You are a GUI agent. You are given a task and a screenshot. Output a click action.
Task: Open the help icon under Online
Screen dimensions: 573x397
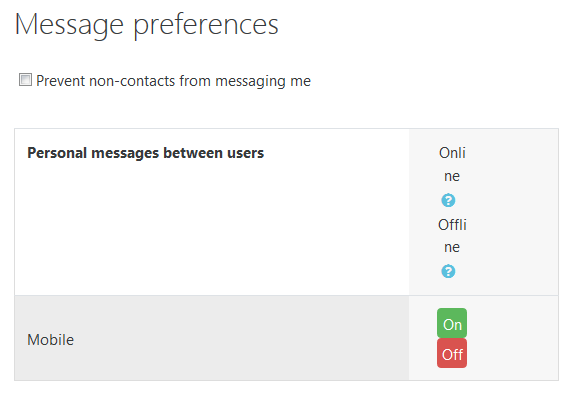pyautogui.click(x=448, y=200)
